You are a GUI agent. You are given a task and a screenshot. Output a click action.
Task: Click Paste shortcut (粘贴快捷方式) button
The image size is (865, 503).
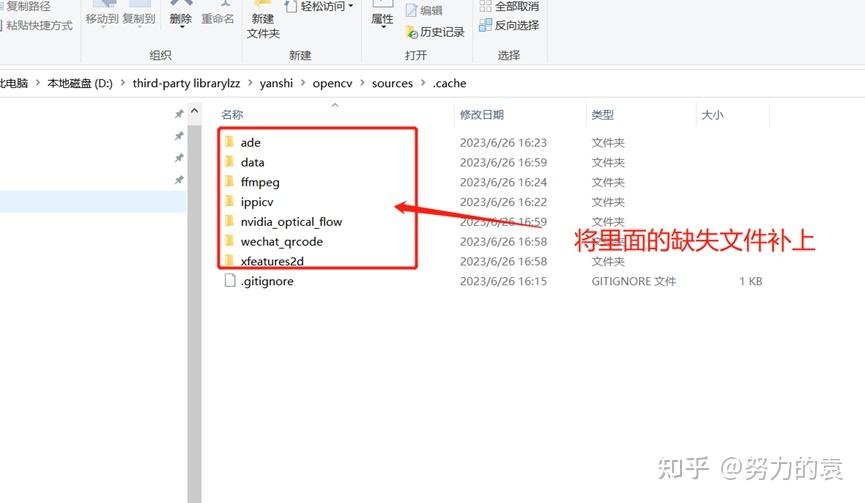[x=36, y=25]
